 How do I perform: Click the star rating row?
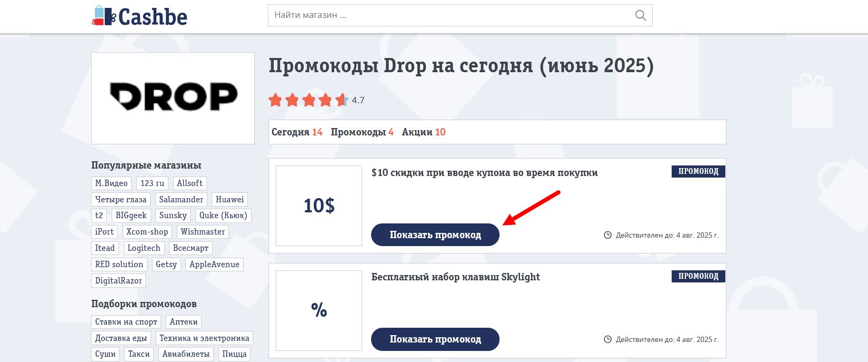[x=308, y=100]
